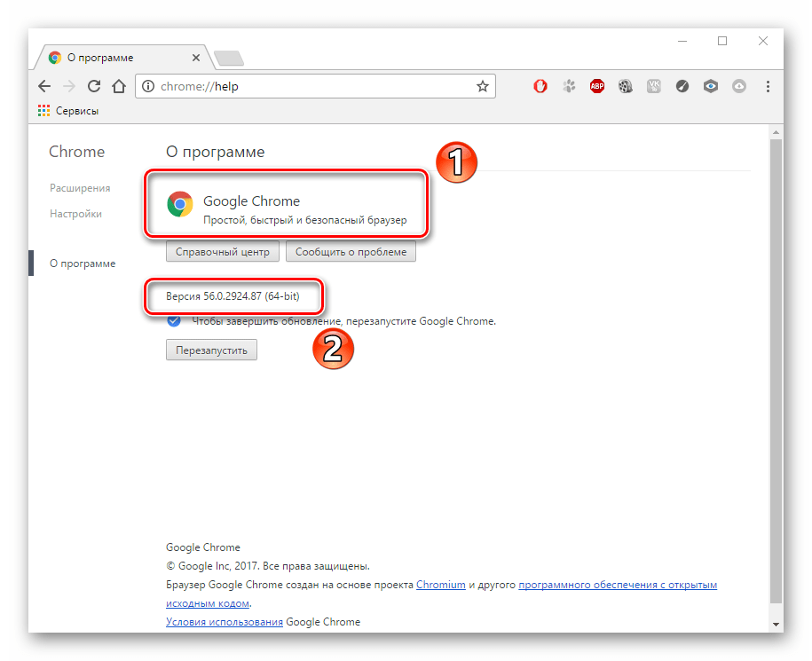Navigate back to previous page

pos(44,86)
